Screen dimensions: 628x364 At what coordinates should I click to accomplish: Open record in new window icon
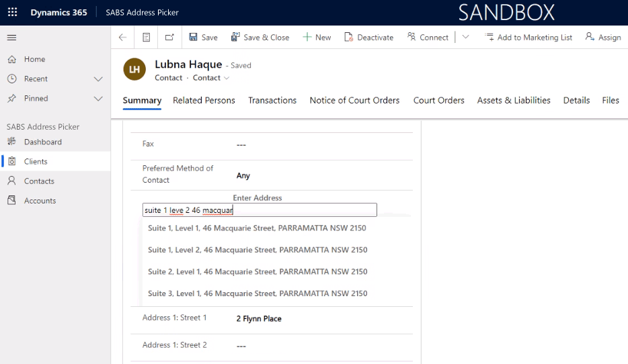pos(169,38)
